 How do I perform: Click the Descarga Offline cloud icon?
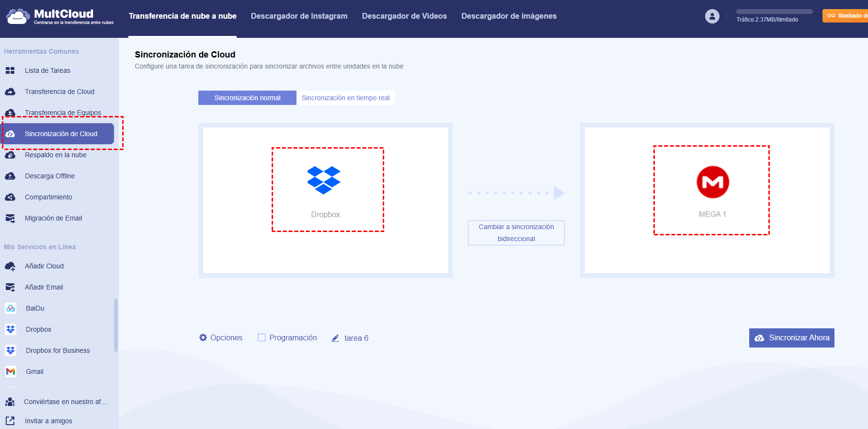point(10,176)
